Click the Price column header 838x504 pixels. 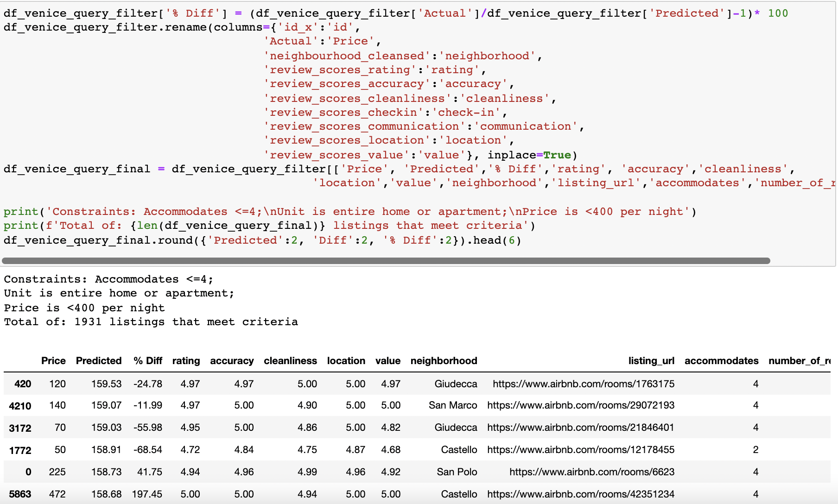53,361
